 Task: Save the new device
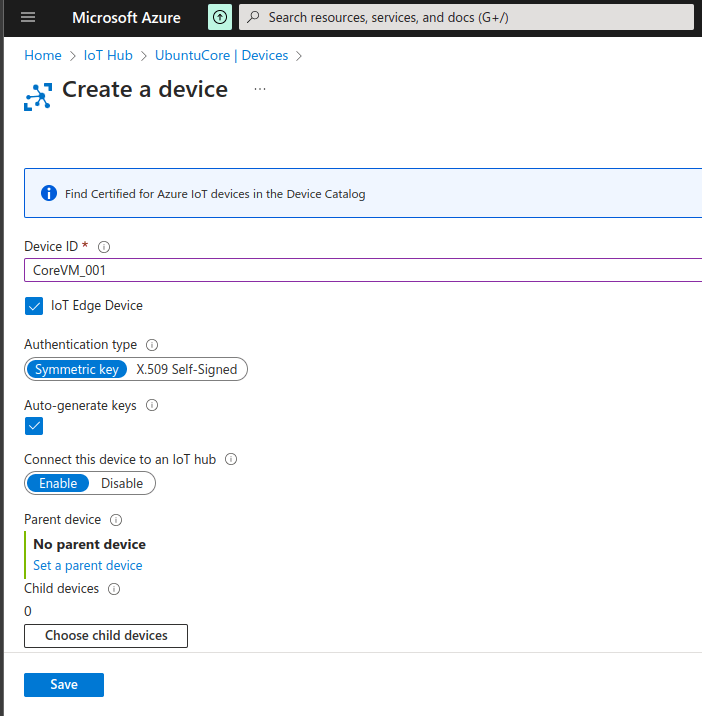click(x=64, y=684)
